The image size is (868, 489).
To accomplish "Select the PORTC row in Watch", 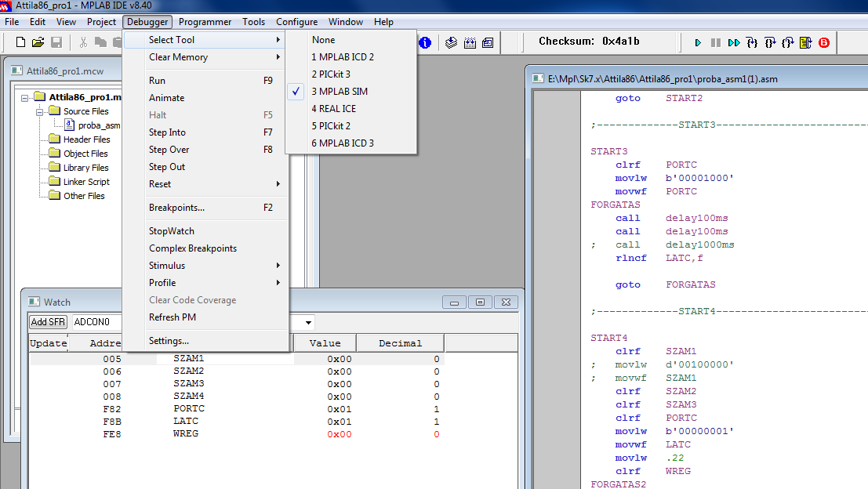I will pos(237,409).
